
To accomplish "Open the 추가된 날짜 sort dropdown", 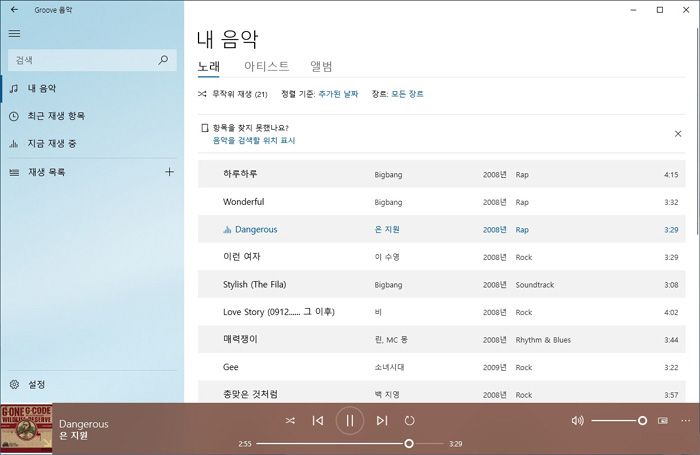I will pyautogui.click(x=338, y=94).
